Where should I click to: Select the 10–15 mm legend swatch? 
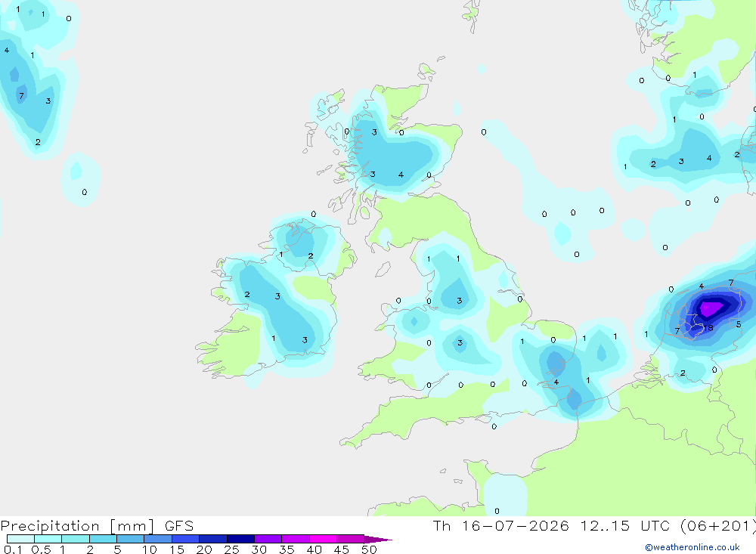point(158,539)
